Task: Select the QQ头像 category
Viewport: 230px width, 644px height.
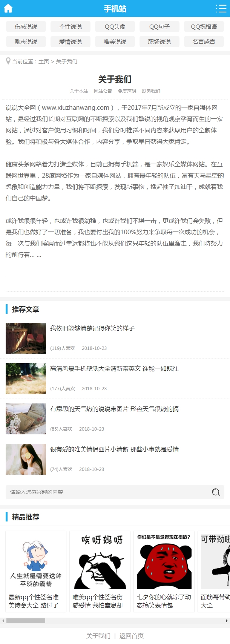Action: coord(115,27)
